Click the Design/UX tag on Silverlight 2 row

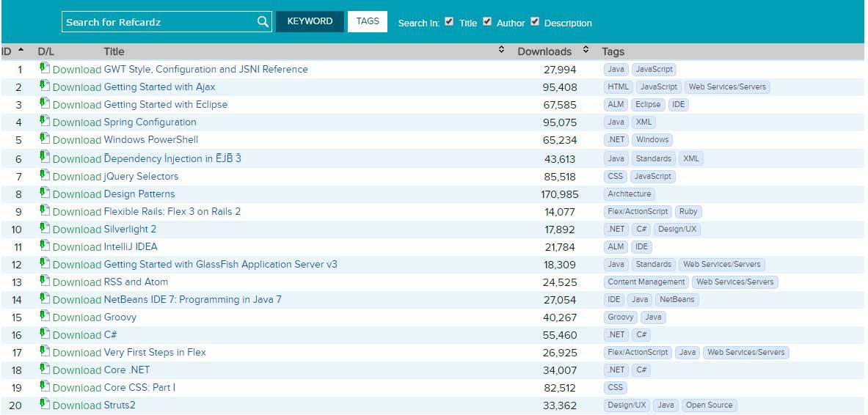677,229
